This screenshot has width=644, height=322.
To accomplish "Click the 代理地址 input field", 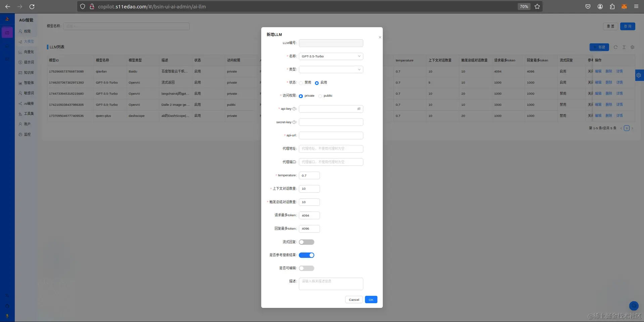I will pos(331,149).
